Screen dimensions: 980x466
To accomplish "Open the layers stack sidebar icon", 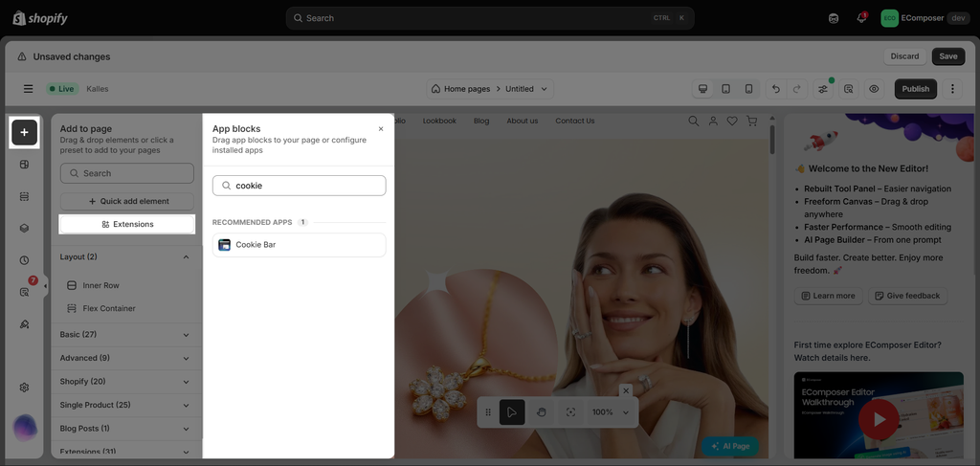I will click(x=24, y=228).
